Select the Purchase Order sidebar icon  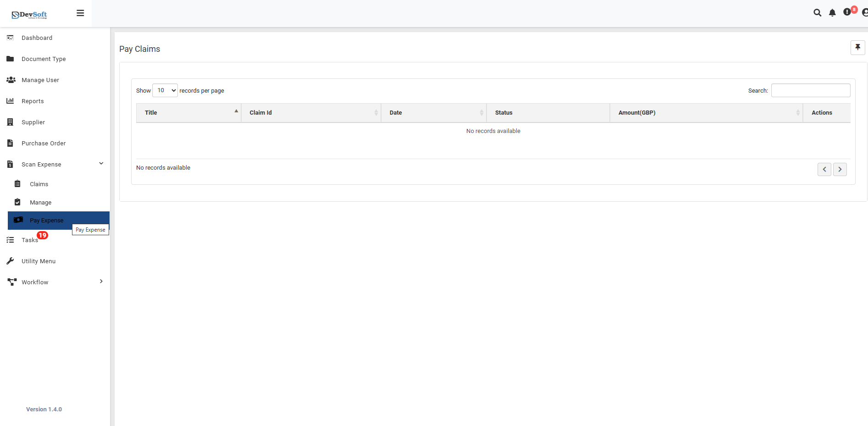coord(10,143)
